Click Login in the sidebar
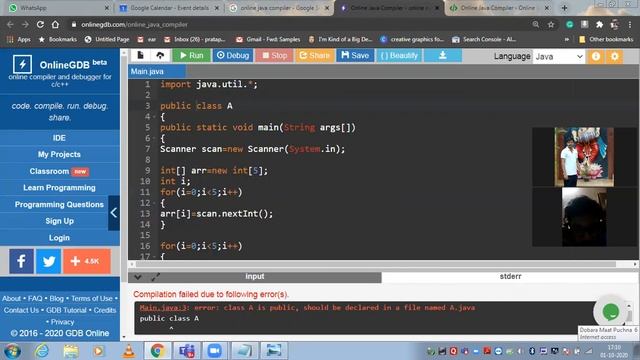The height and width of the screenshot is (360, 640). 59,238
